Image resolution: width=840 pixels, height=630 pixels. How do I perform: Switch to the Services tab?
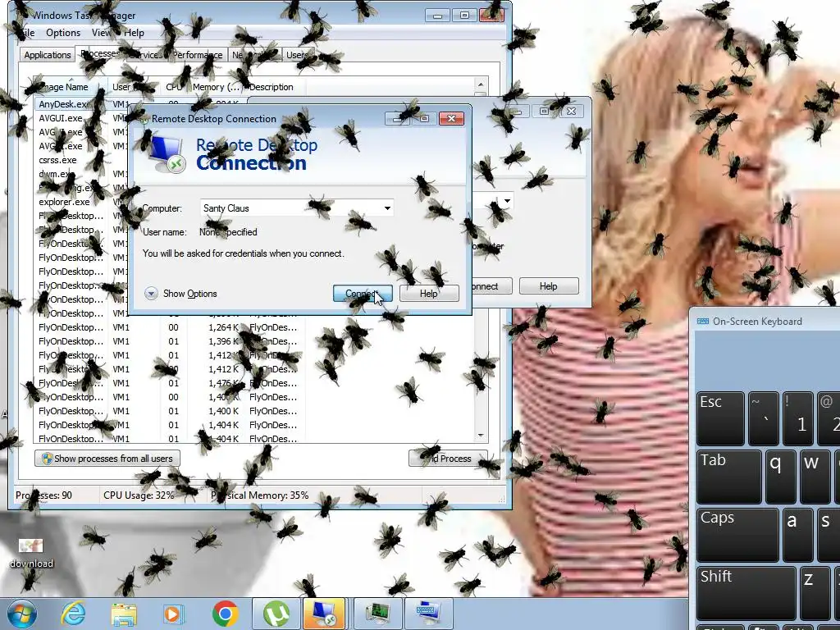pos(144,55)
